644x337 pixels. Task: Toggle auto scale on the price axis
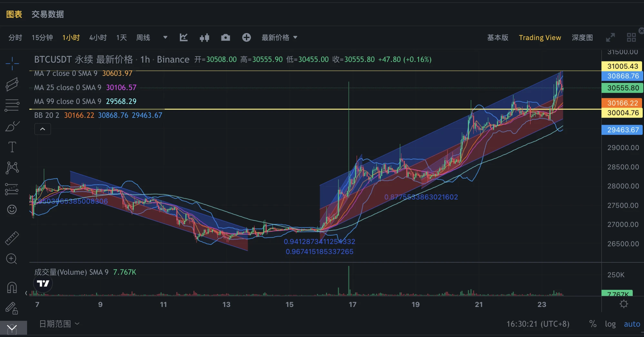tap(632, 324)
